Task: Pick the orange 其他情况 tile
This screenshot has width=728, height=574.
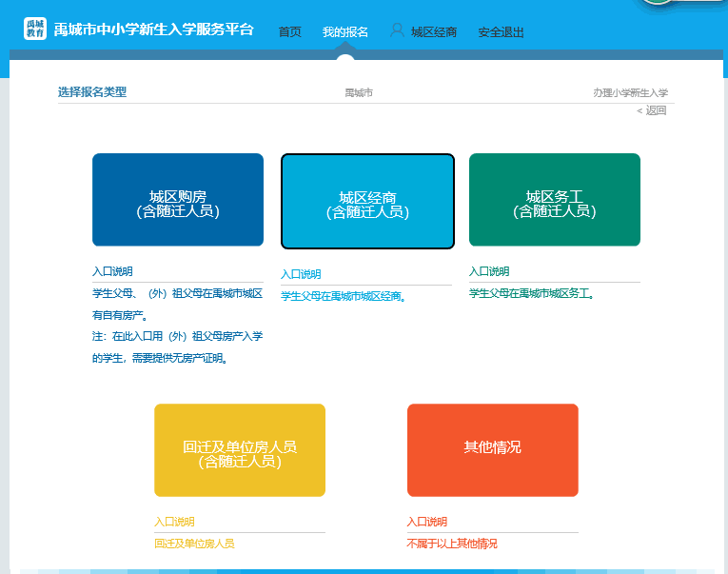Action: click(492, 450)
